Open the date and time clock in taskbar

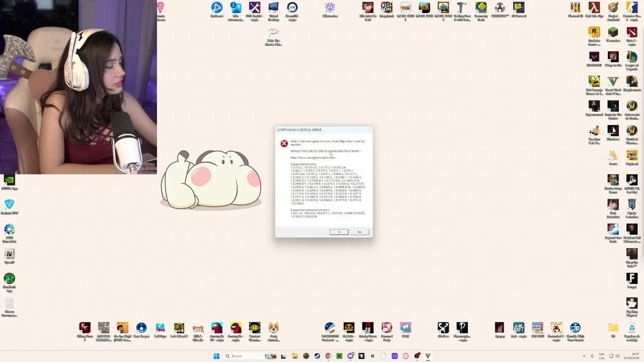coord(631,356)
